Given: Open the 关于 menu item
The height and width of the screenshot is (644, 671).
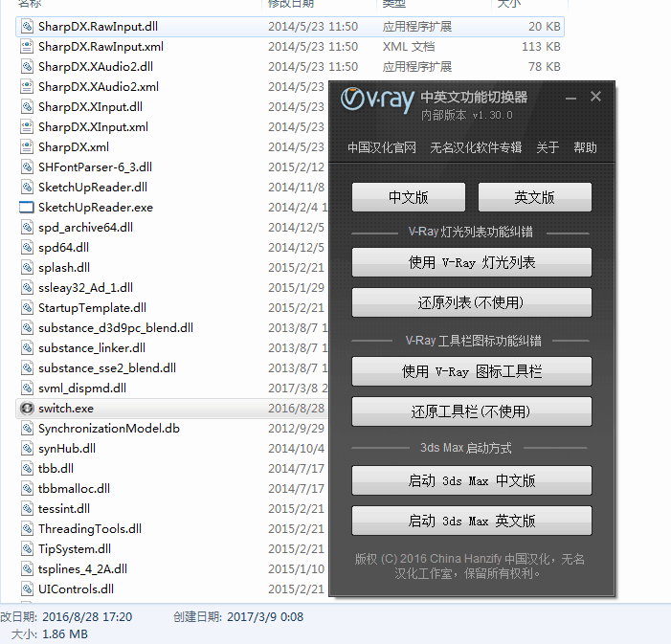Looking at the screenshot, I should click(x=548, y=147).
